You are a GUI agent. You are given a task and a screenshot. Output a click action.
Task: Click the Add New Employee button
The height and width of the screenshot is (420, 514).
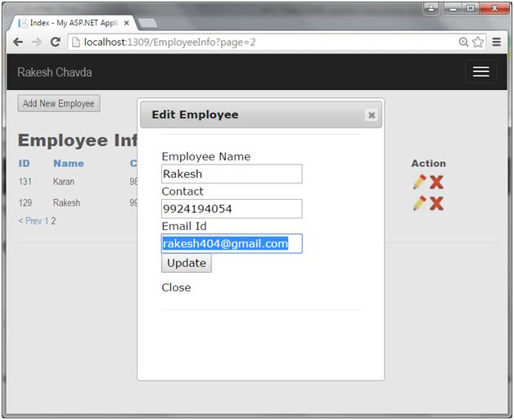(x=58, y=104)
